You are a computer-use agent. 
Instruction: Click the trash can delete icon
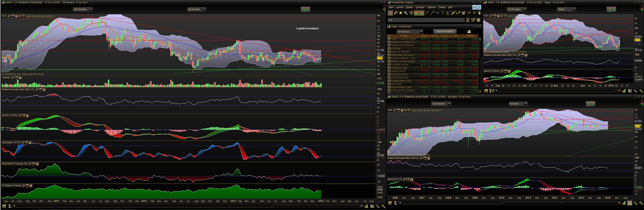[x=479, y=13]
